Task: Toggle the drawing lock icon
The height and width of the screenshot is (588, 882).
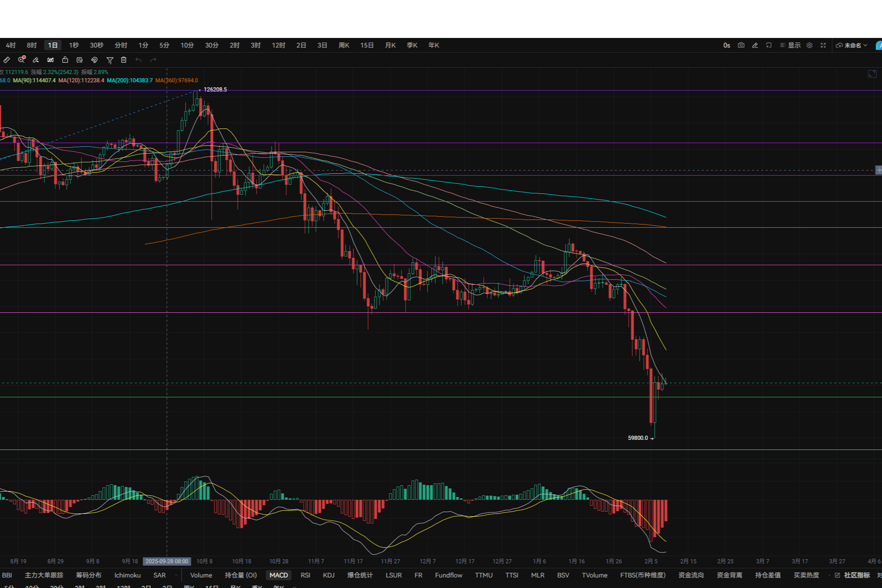Action: click(65, 60)
